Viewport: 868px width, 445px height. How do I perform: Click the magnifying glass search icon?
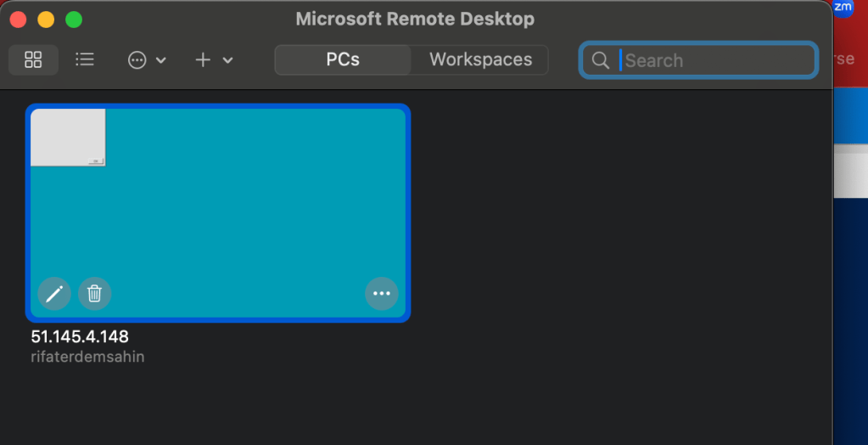(600, 59)
